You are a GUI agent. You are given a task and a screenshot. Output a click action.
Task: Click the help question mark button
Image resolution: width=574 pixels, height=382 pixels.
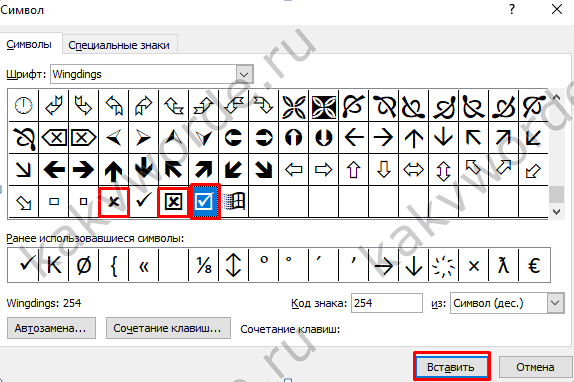click(x=512, y=10)
